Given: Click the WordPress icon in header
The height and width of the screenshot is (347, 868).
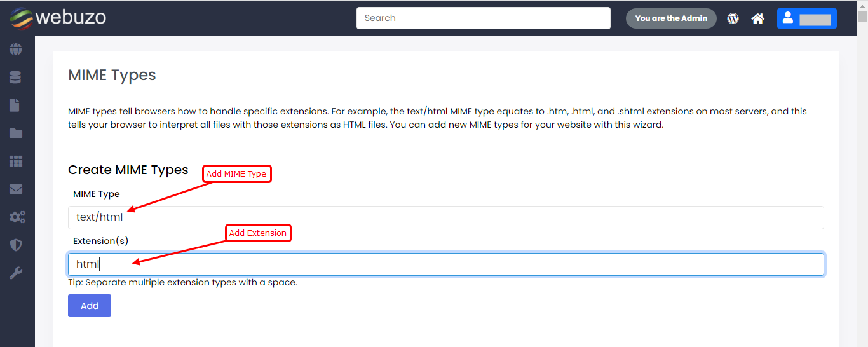Looking at the screenshot, I should pos(733,18).
